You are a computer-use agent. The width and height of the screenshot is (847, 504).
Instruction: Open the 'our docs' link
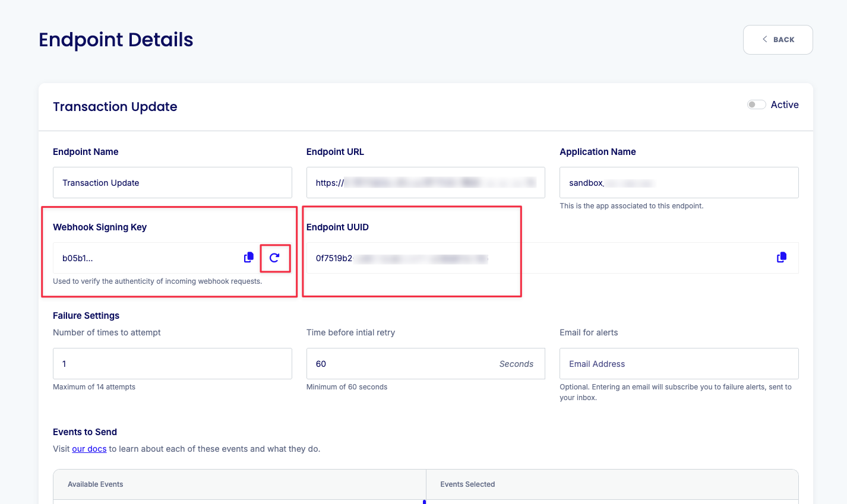(89, 449)
